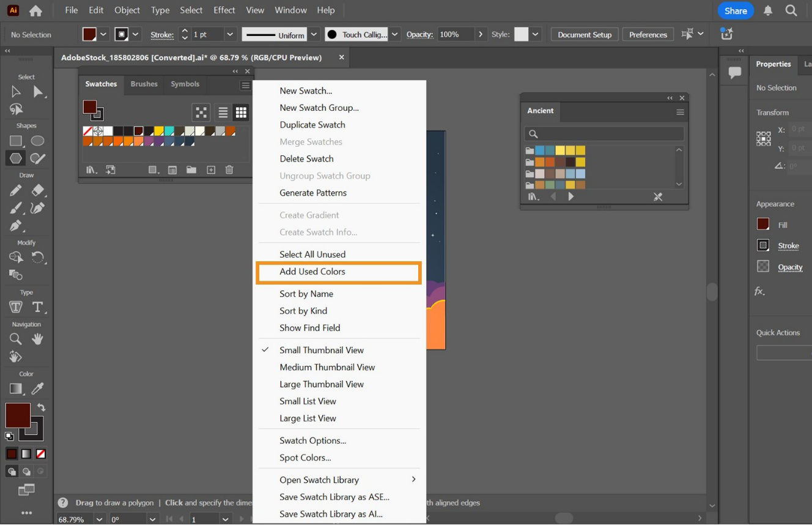
Task: Click the New Swatch plus icon
Action: pos(211,169)
